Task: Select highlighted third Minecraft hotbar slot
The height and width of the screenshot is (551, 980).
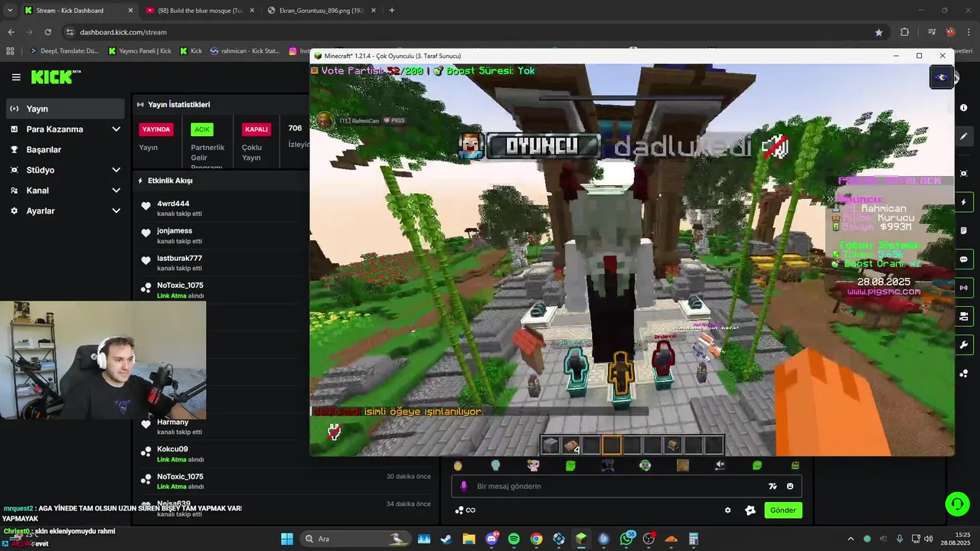Action: 612,445
